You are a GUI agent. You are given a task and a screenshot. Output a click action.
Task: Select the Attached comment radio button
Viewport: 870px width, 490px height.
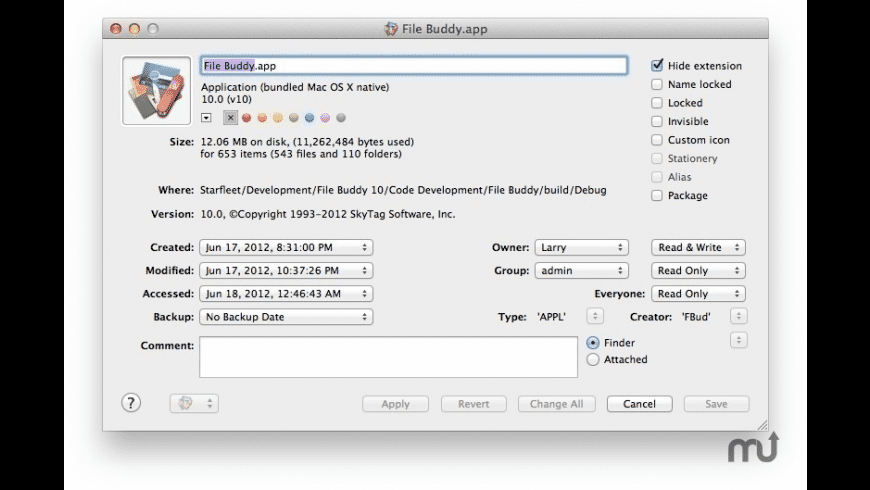[593, 360]
